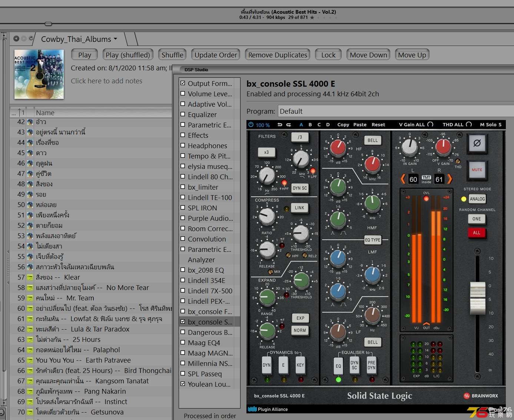
Task: Click the random channel ALL button
Action: tap(477, 233)
